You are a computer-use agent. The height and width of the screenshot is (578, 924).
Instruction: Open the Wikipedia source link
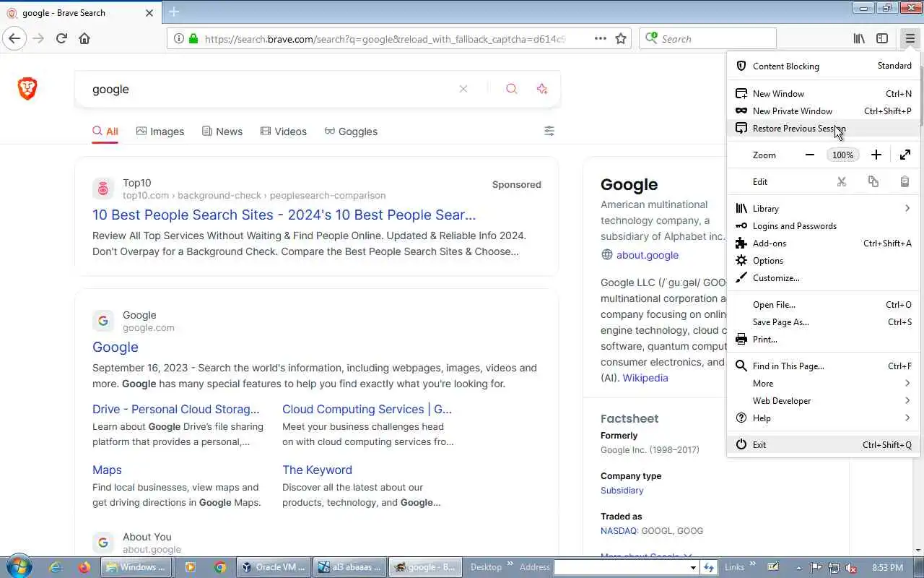(645, 377)
